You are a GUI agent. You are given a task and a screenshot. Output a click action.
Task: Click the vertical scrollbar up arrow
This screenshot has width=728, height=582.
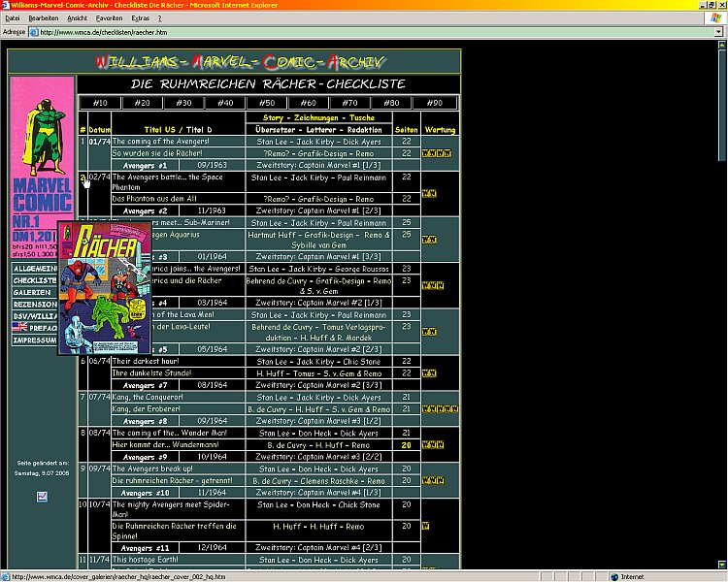(x=722, y=45)
